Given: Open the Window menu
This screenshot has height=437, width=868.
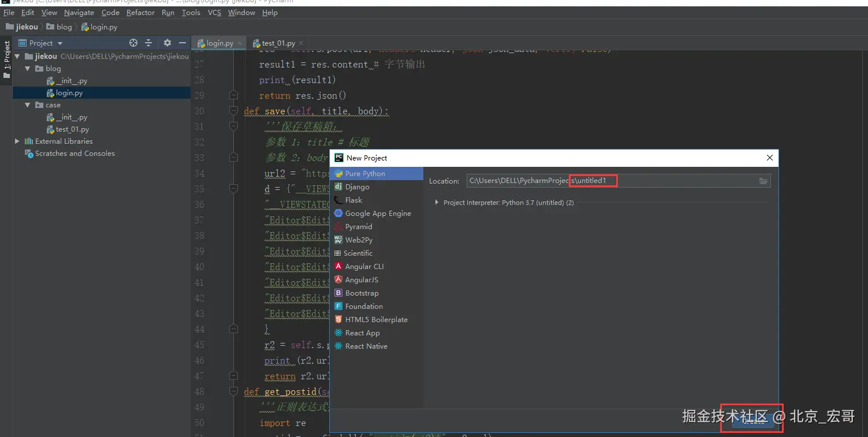Looking at the screenshot, I should (241, 13).
